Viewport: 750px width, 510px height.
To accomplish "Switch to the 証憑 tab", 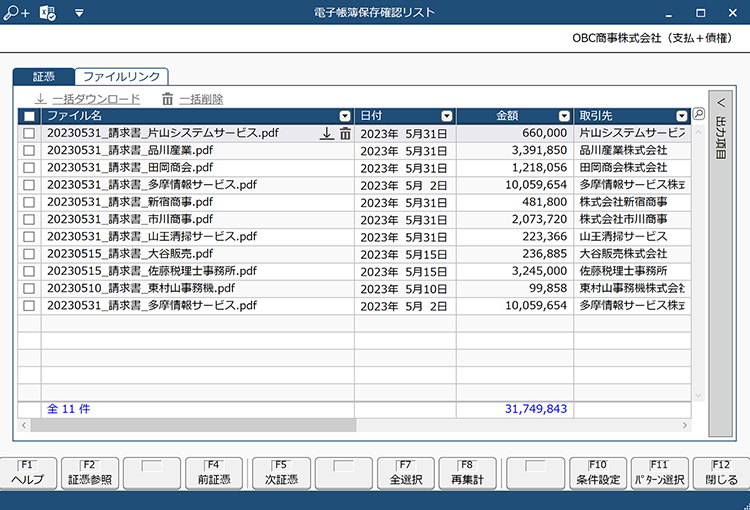I will 44,77.
